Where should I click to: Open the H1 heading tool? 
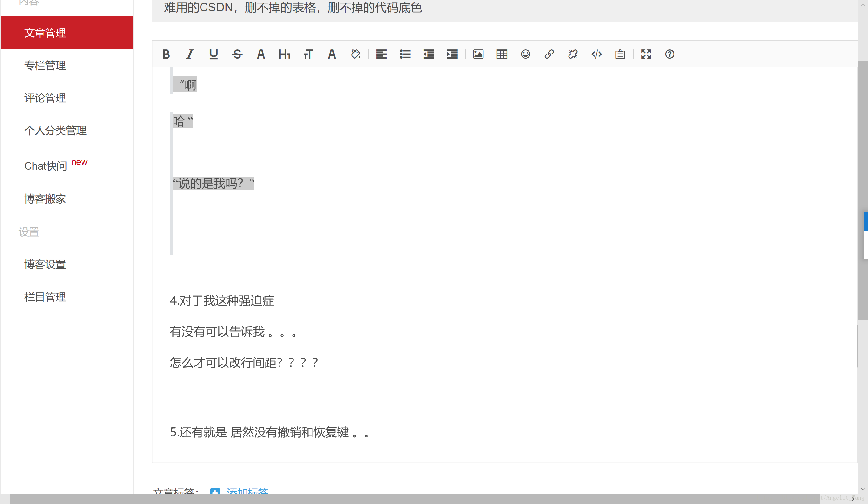click(x=285, y=54)
